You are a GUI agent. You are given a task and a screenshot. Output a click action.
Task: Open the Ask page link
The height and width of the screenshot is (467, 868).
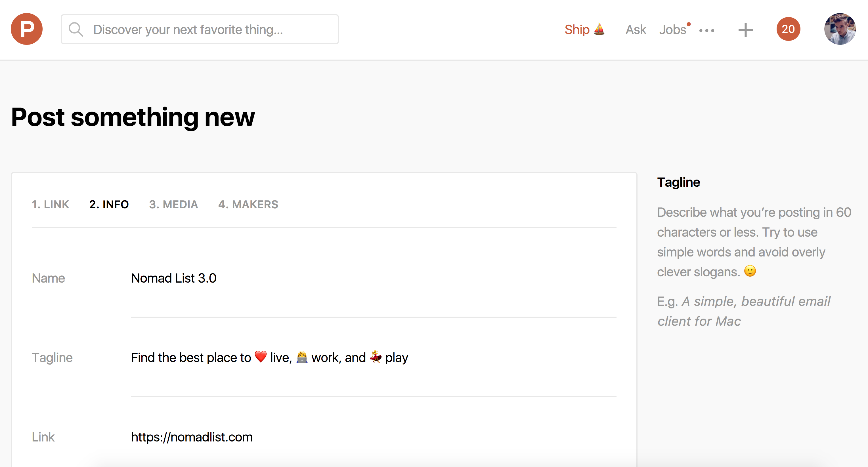click(x=636, y=30)
